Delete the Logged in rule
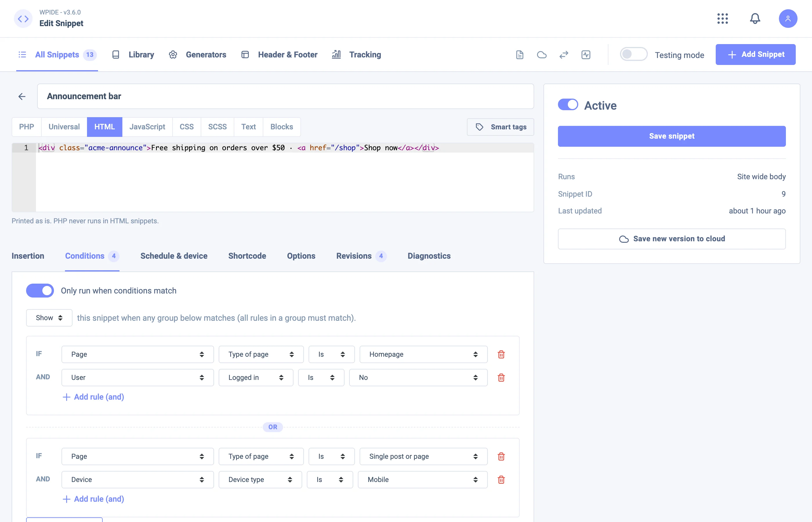 tap(501, 377)
